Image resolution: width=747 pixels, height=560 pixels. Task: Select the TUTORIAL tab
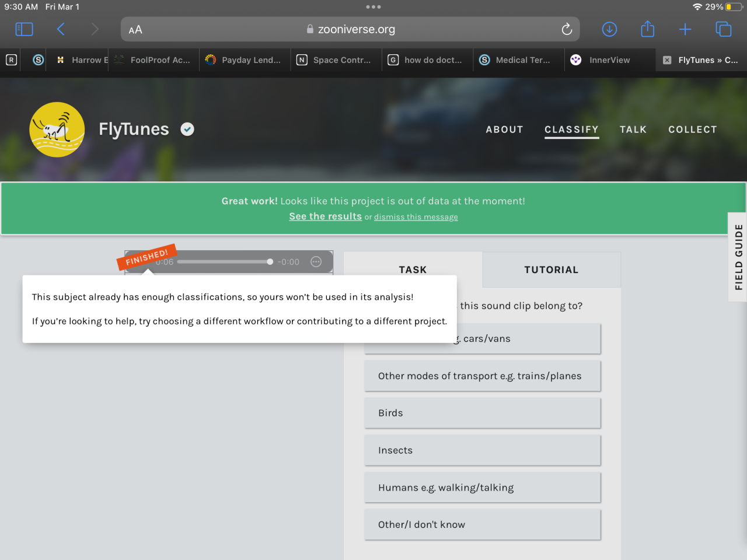point(551,269)
